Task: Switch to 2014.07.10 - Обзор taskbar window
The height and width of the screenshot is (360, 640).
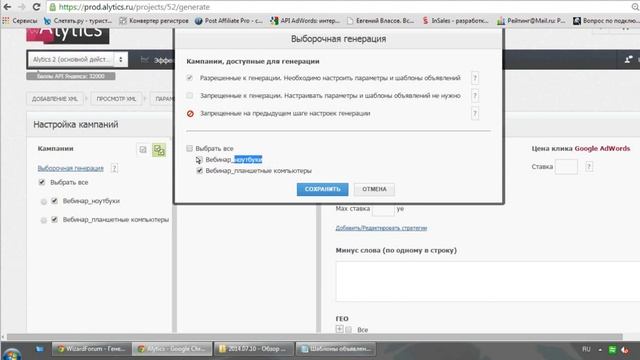Action: pos(254,349)
